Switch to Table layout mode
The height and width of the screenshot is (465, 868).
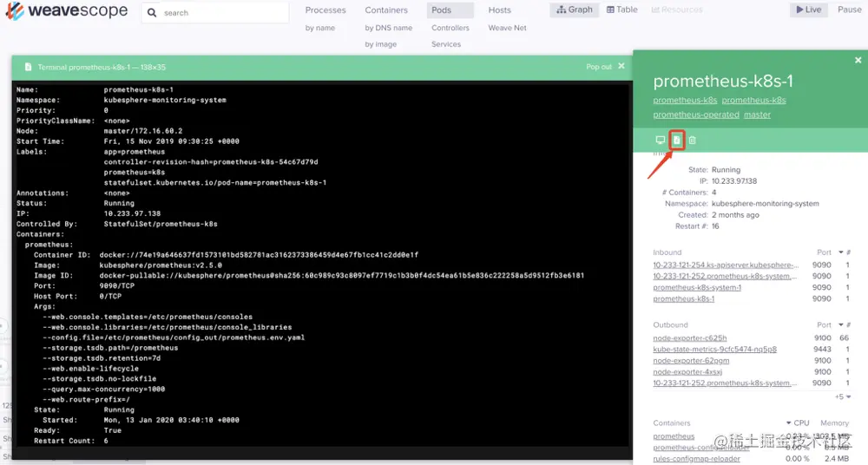click(621, 10)
